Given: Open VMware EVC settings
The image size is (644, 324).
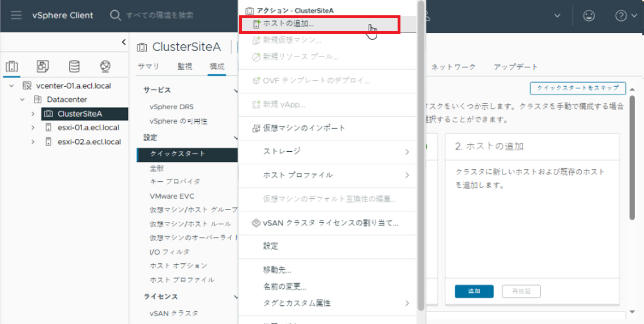Looking at the screenshot, I should pyautogui.click(x=172, y=196).
